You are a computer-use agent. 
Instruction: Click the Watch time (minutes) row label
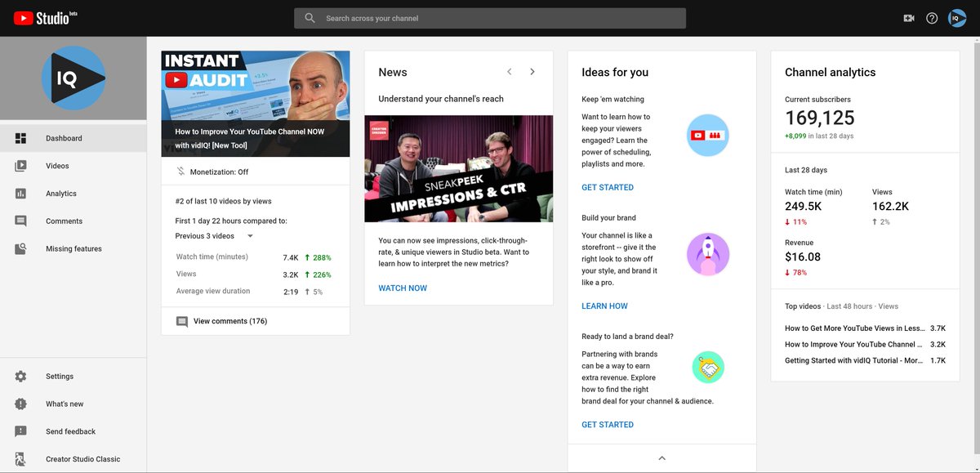(212, 257)
